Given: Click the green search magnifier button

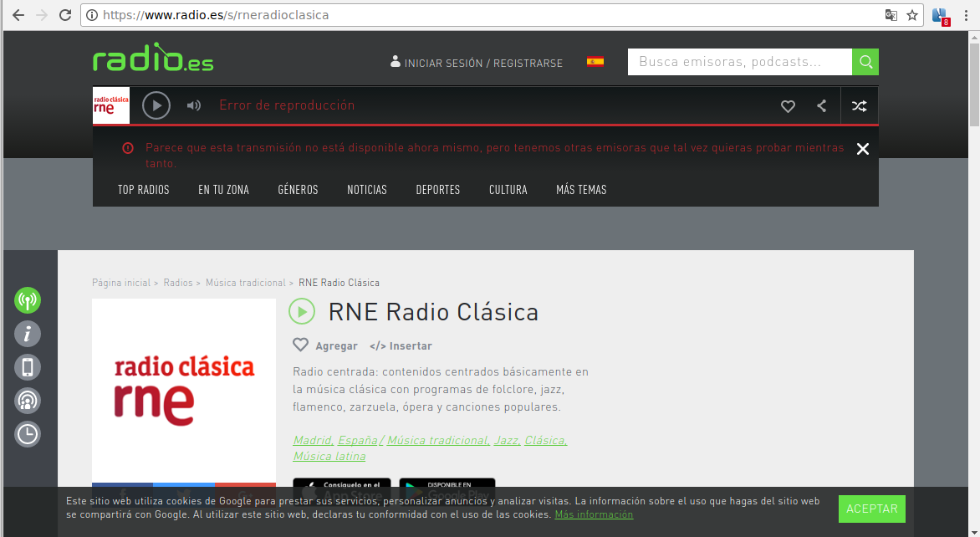Looking at the screenshot, I should pos(865,62).
